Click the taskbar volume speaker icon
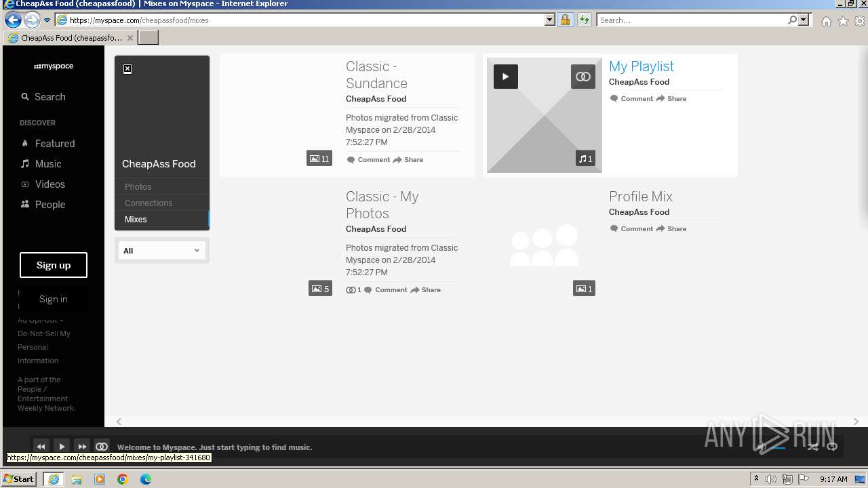 [x=771, y=479]
